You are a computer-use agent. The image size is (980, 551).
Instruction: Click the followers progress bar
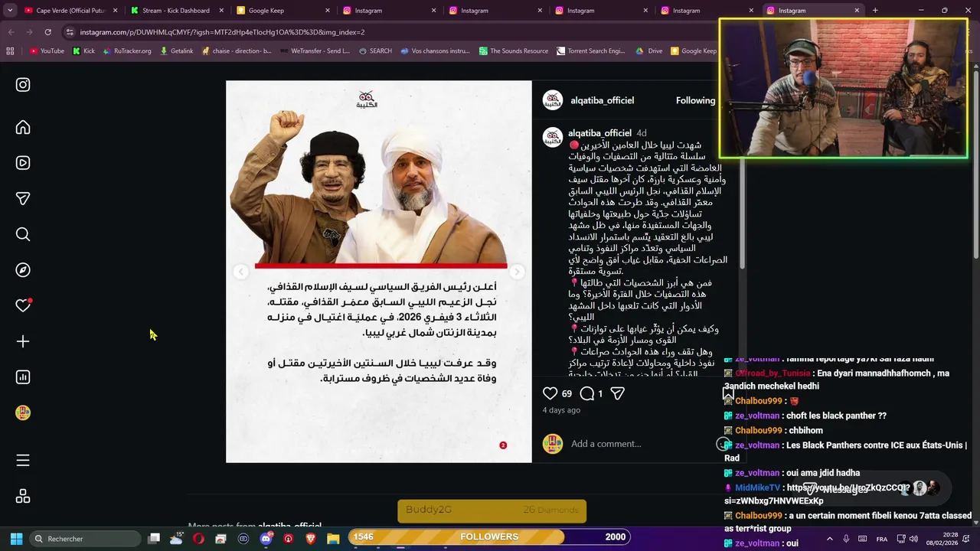489,537
